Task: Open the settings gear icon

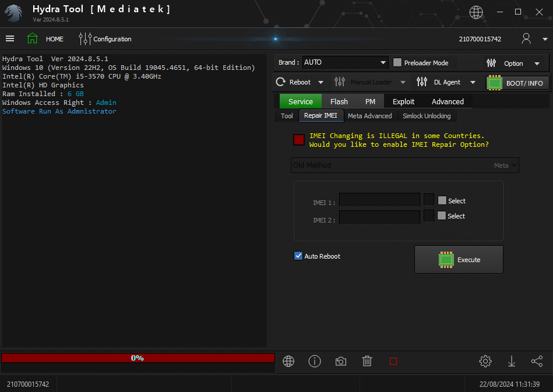Action: [485, 362]
